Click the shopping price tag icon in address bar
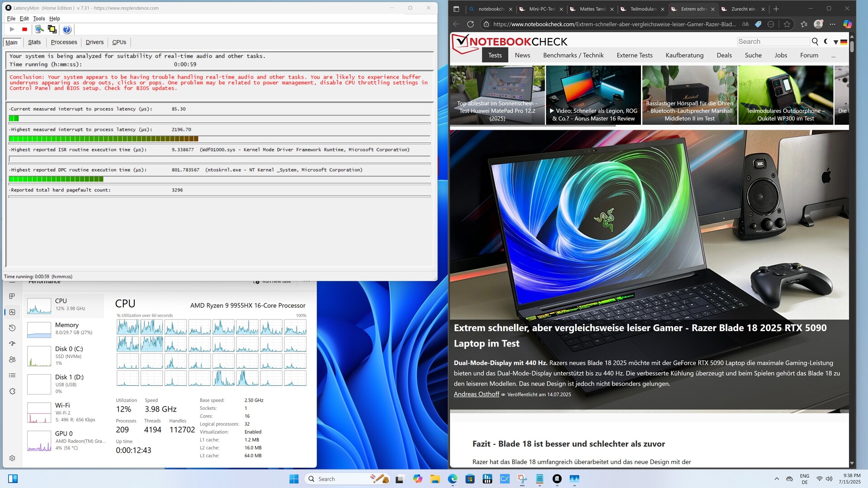 [x=758, y=24]
